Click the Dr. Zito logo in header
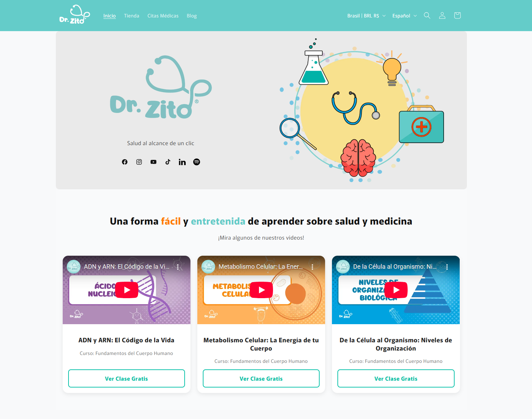Image resolution: width=532 pixels, height=419 pixels. [75, 14]
